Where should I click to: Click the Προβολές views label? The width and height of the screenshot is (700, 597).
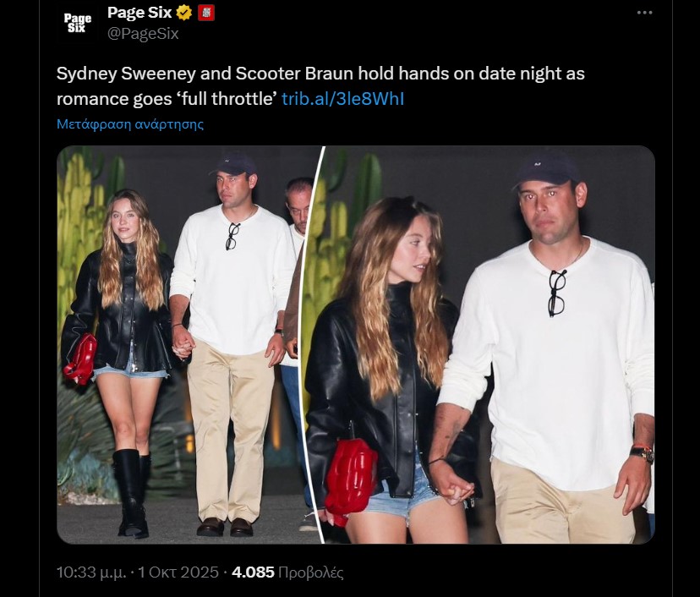311,572
